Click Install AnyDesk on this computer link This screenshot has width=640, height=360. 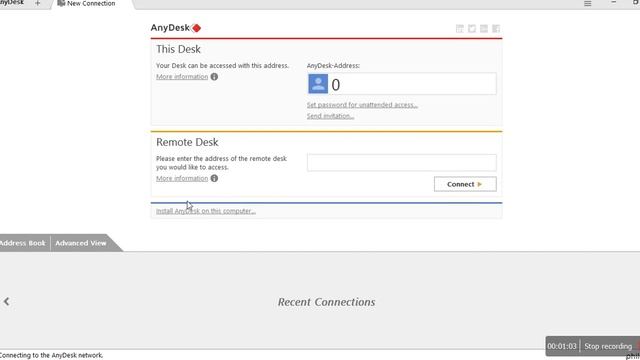pyautogui.click(x=206, y=211)
